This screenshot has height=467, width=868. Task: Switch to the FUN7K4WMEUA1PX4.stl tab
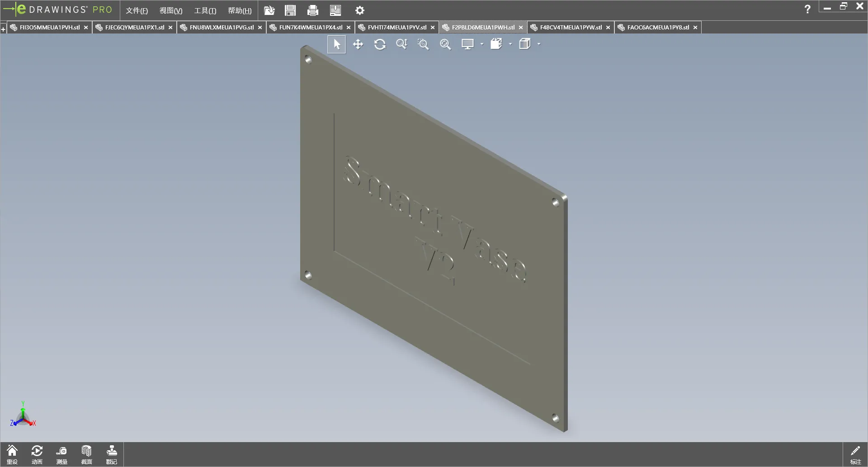311,28
